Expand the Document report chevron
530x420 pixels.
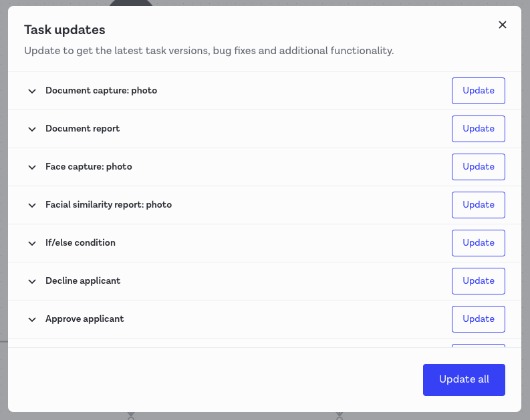31,129
